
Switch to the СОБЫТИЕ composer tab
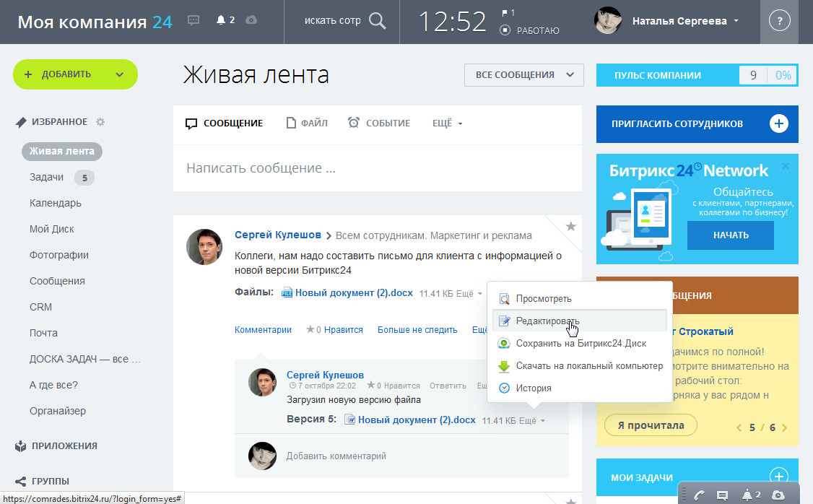click(x=379, y=123)
